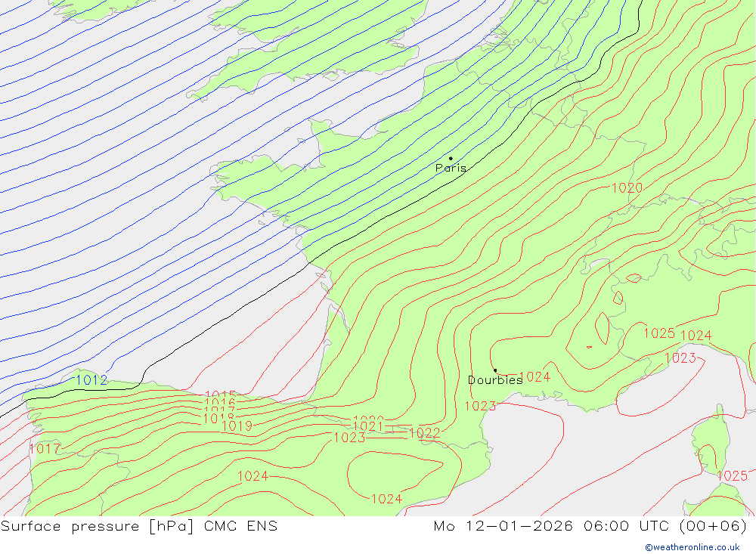Click the 1019 isobar label

click(237, 426)
